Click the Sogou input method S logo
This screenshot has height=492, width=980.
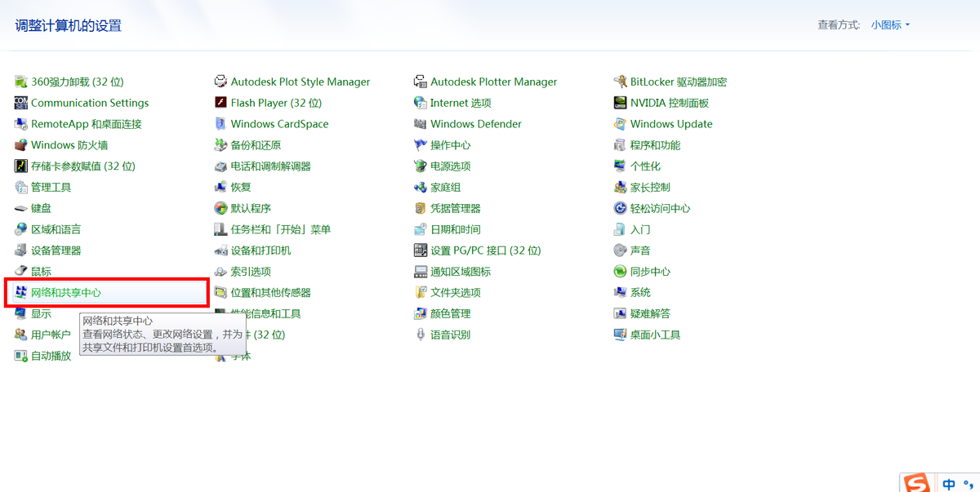(x=917, y=483)
